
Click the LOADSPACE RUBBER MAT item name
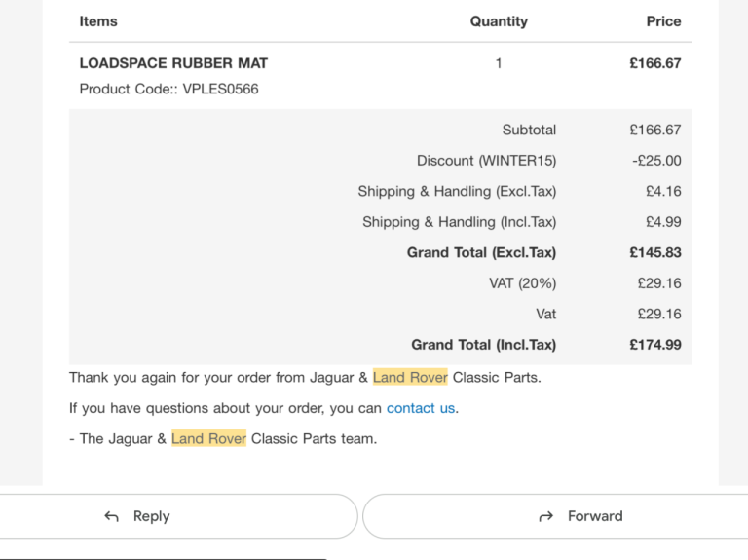tap(173, 63)
